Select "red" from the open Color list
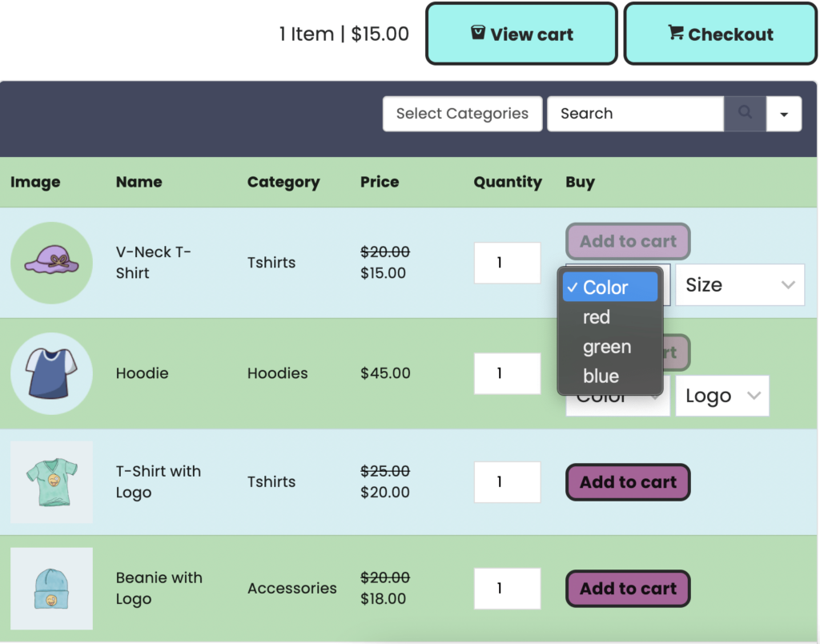This screenshot has height=644, width=820. point(597,317)
